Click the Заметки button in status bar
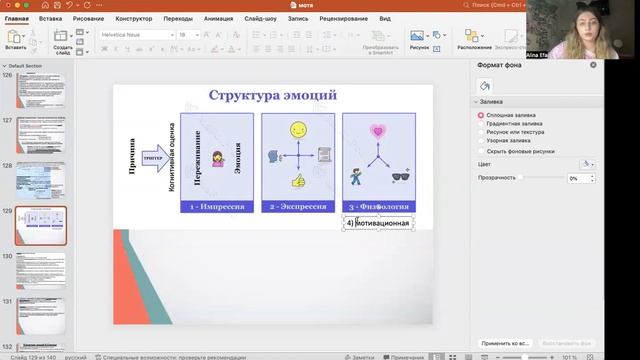Screen dimensions: 640x360 click(x=359, y=357)
